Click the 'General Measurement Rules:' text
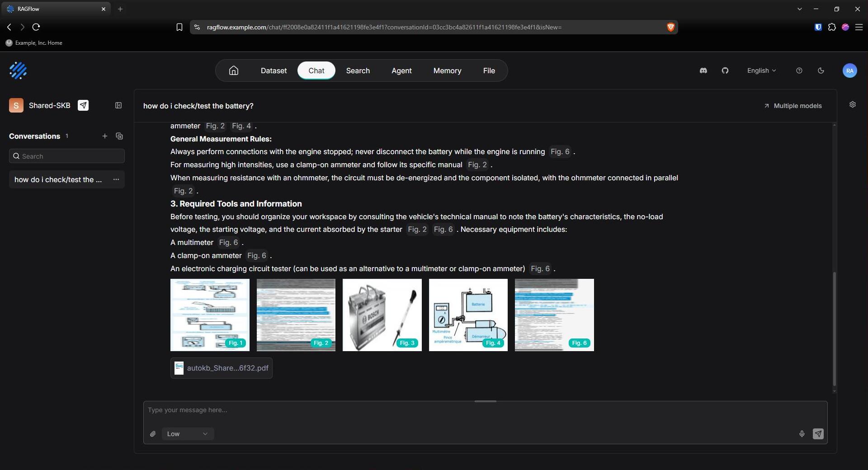 pyautogui.click(x=221, y=139)
